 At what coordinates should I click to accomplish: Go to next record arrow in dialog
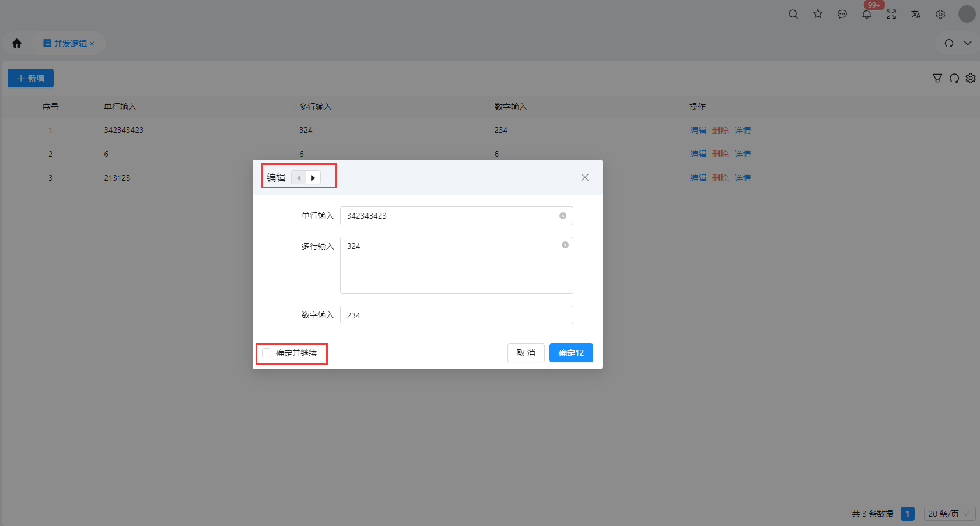[313, 178]
